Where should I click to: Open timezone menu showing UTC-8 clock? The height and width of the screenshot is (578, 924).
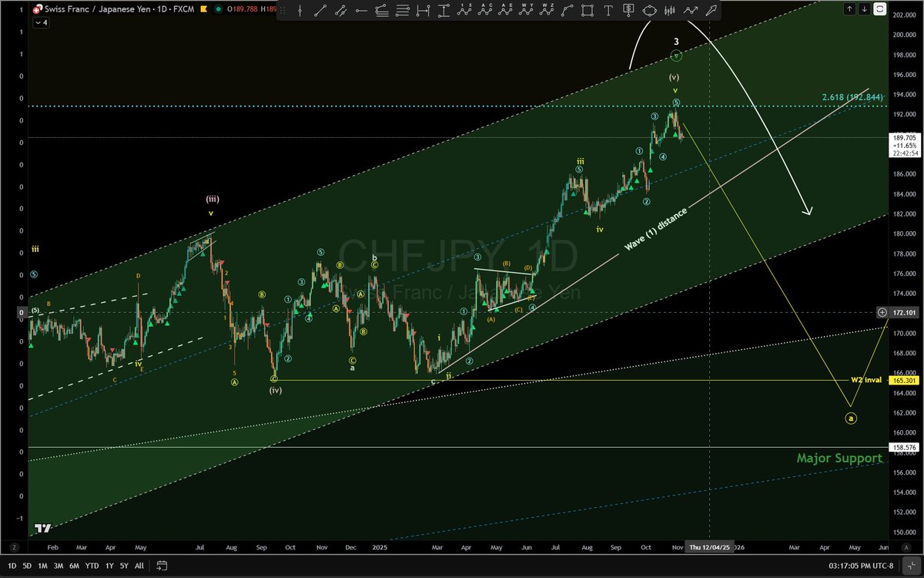(x=861, y=566)
